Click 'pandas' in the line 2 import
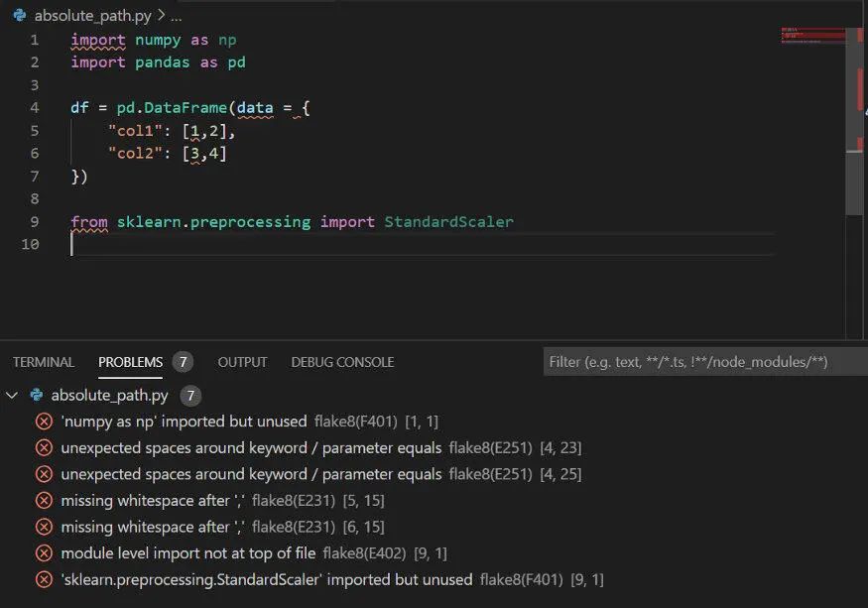 163,62
